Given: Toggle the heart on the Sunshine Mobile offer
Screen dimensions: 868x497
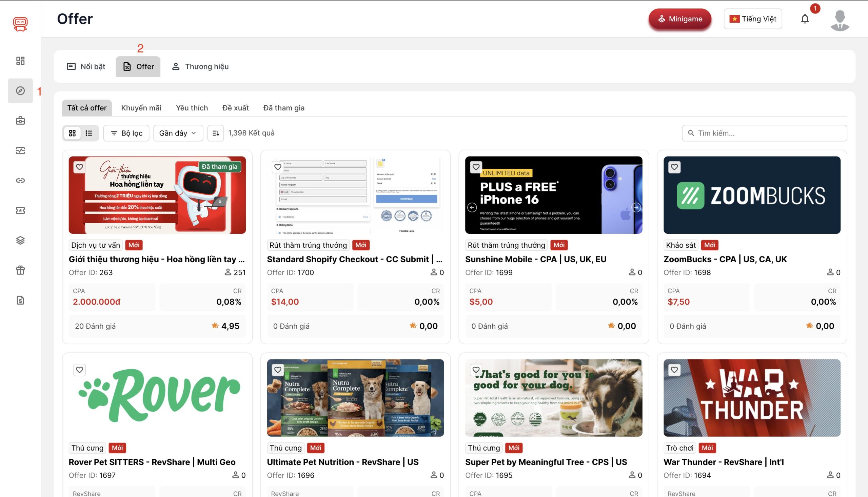Looking at the screenshot, I should [x=475, y=167].
